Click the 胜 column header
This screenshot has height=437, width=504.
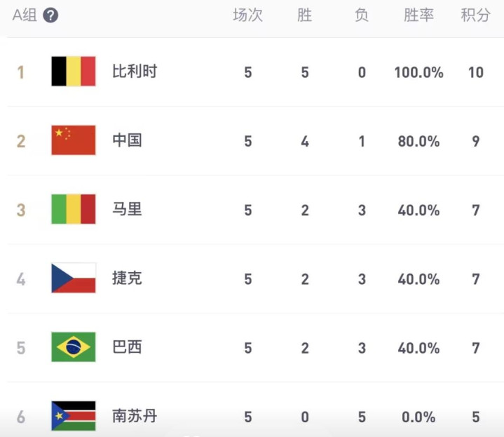tap(305, 15)
